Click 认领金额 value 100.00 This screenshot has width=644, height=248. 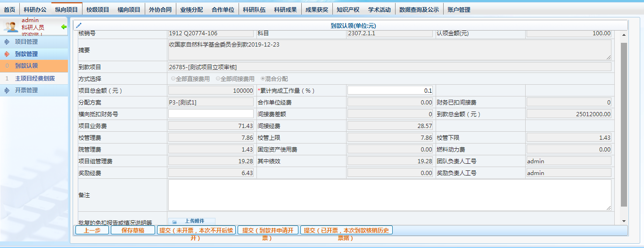(569, 33)
